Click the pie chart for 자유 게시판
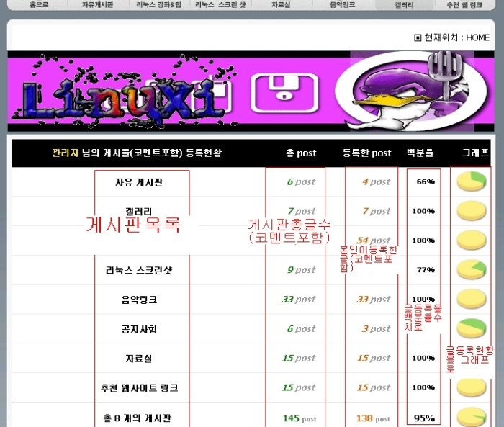 [472, 182]
